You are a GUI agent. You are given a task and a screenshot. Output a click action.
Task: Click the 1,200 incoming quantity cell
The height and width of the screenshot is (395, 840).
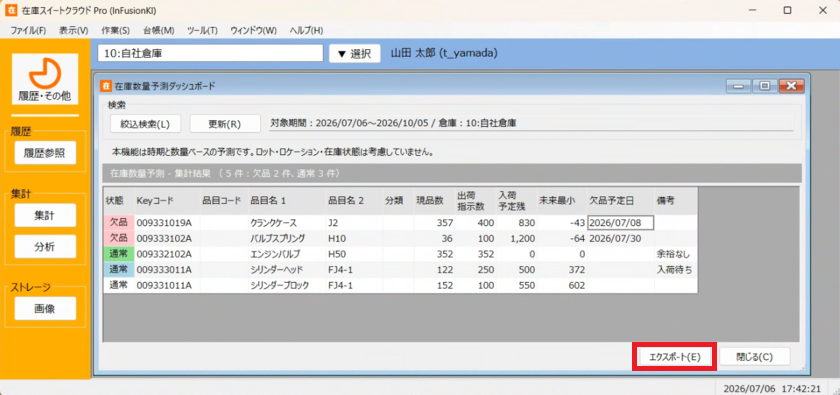click(x=516, y=238)
